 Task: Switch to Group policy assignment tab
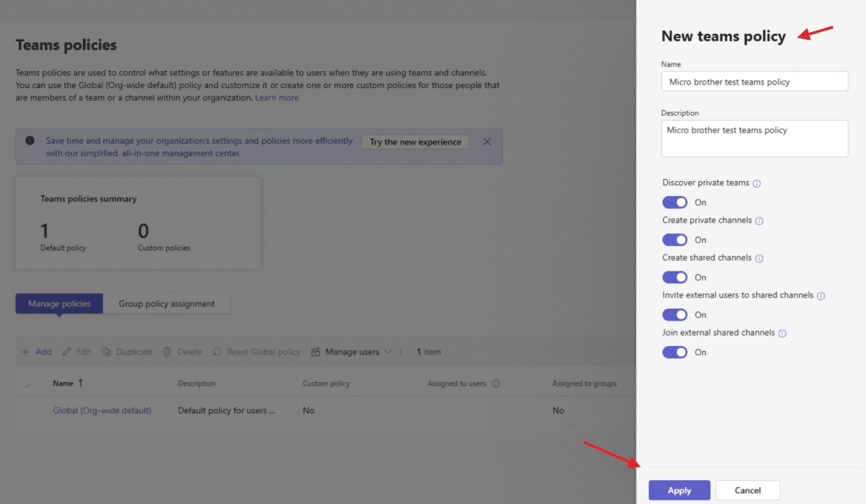click(x=167, y=304)
